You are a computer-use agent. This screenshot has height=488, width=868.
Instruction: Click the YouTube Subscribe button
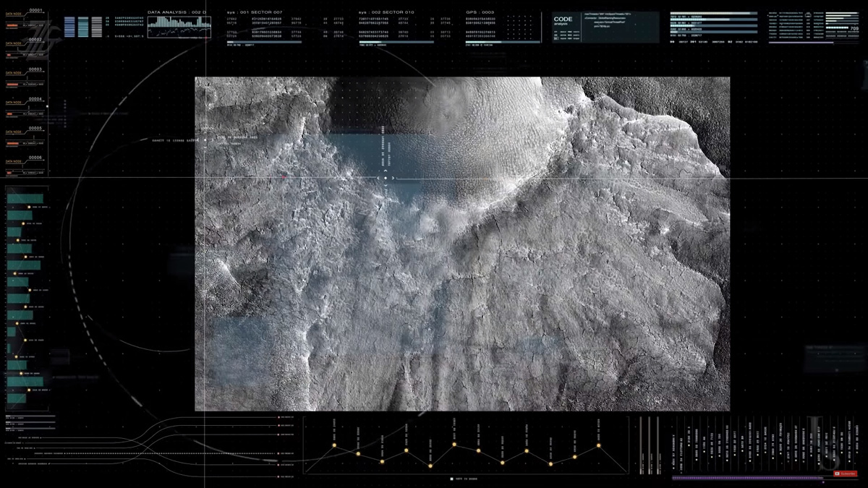point(845,474)
